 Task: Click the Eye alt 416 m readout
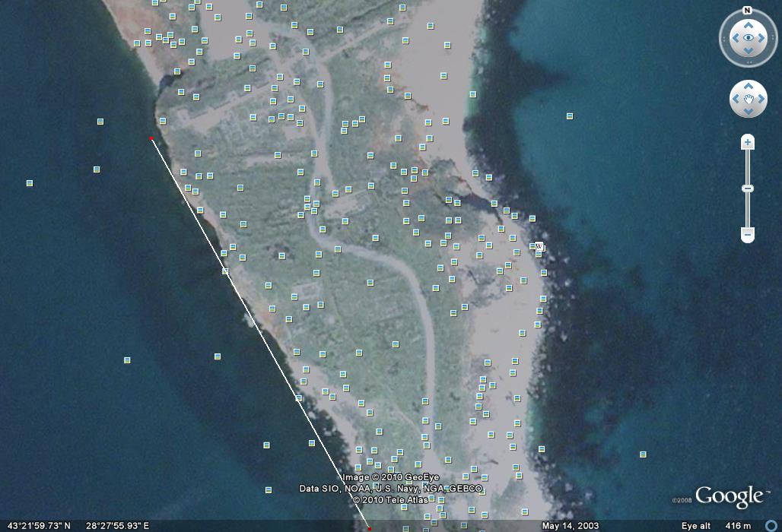tap(716, 525)
